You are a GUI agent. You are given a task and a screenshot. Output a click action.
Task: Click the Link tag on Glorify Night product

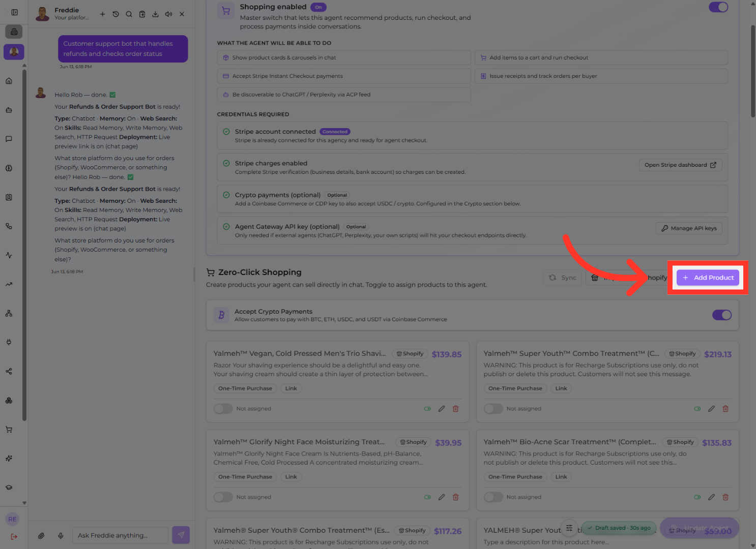[x=291, y=477]
